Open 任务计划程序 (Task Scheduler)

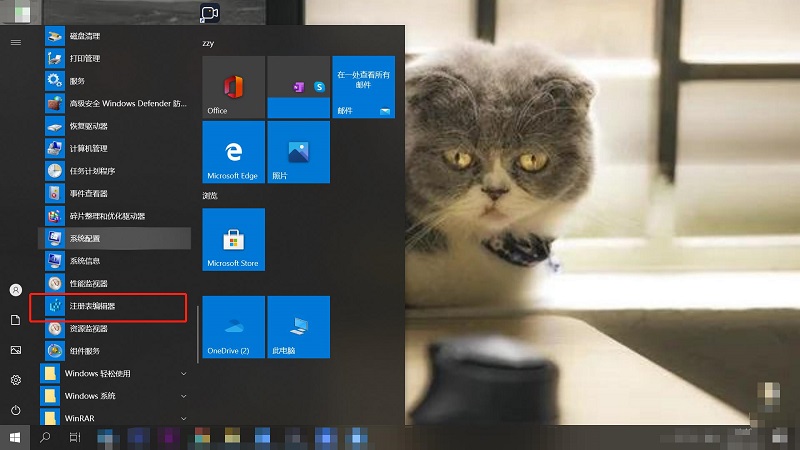pos(91,171)
